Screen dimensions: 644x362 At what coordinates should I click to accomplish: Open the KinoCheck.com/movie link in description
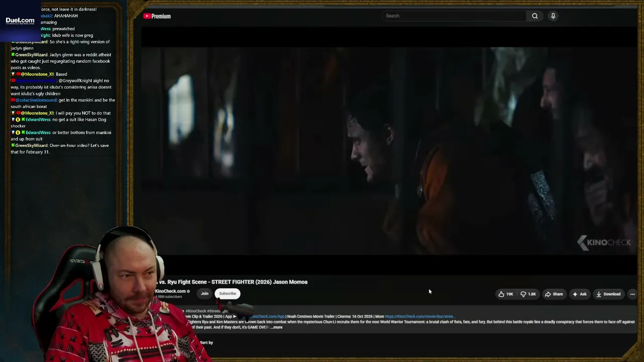420,317
